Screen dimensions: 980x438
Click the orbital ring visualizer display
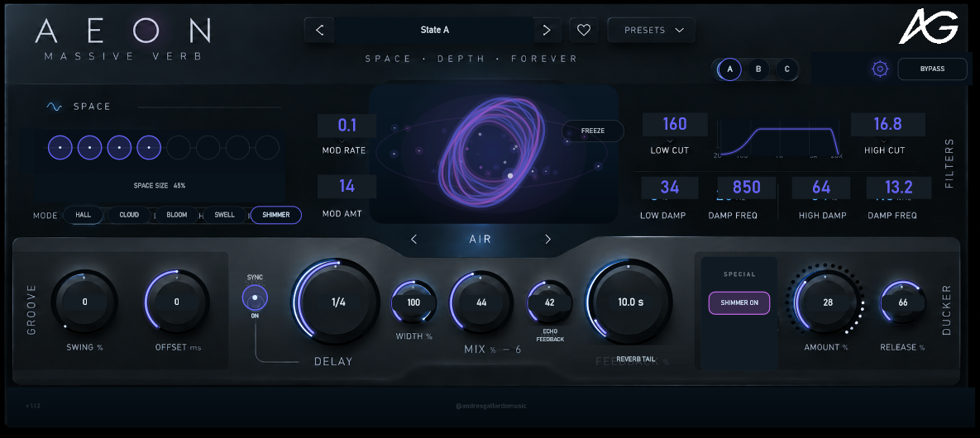coord(493,153)
